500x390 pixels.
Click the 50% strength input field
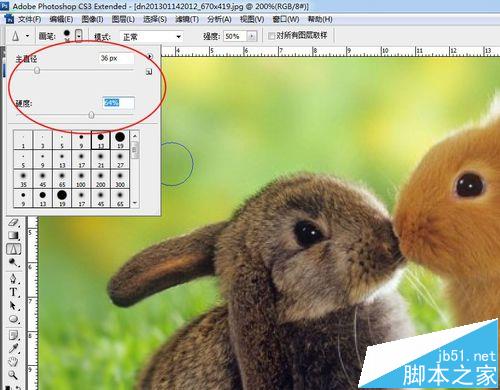coord(235,36)
